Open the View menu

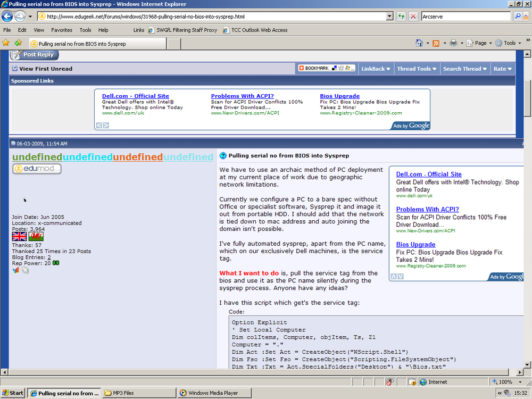[x=39, y=30]
